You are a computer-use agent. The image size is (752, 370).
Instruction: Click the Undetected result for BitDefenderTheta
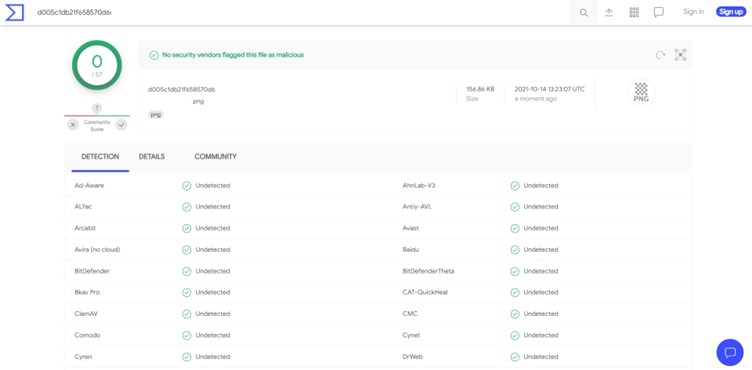540,271
